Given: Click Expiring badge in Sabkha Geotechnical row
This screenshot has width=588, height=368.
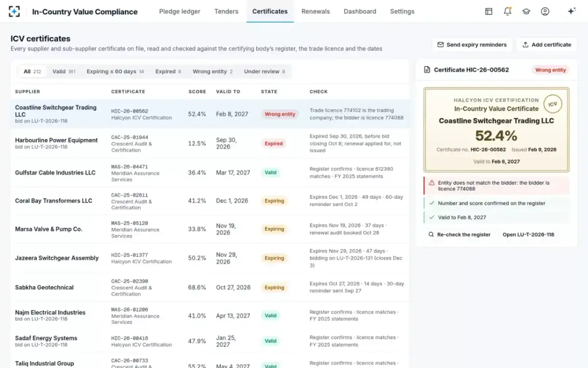Looking at the screenshot, I should tap(274, 288).
